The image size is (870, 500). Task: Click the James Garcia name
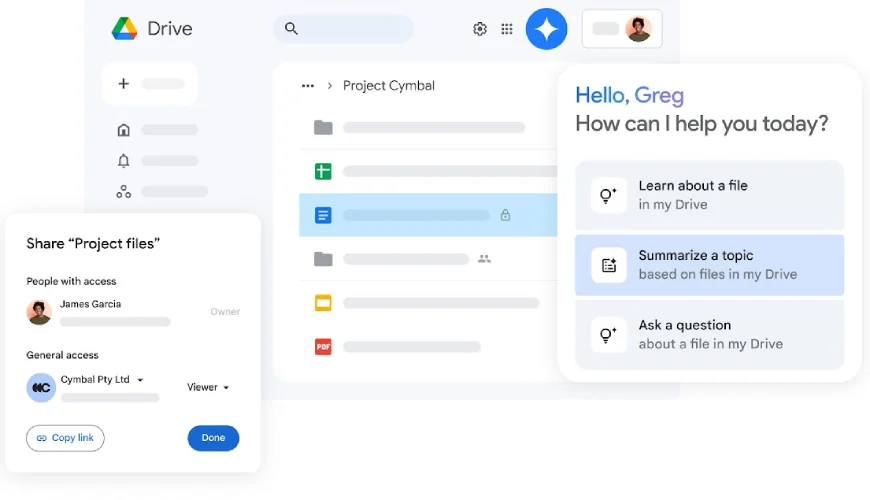(90, 304)
